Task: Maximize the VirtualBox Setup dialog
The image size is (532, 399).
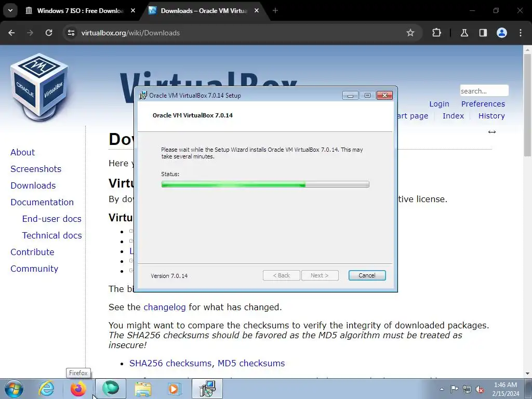Action: (367, 96)
